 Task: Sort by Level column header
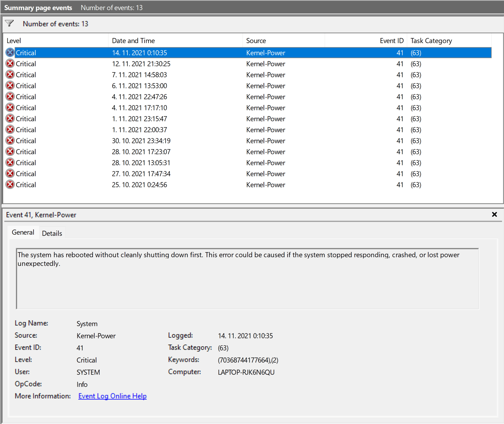pos(14,41)
